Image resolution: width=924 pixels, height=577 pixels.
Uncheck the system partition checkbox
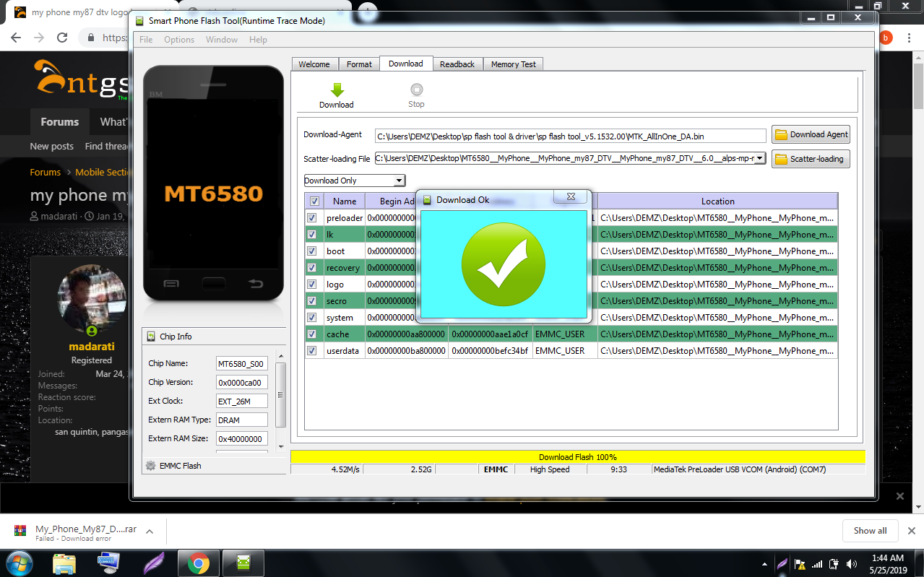[312, 317]
